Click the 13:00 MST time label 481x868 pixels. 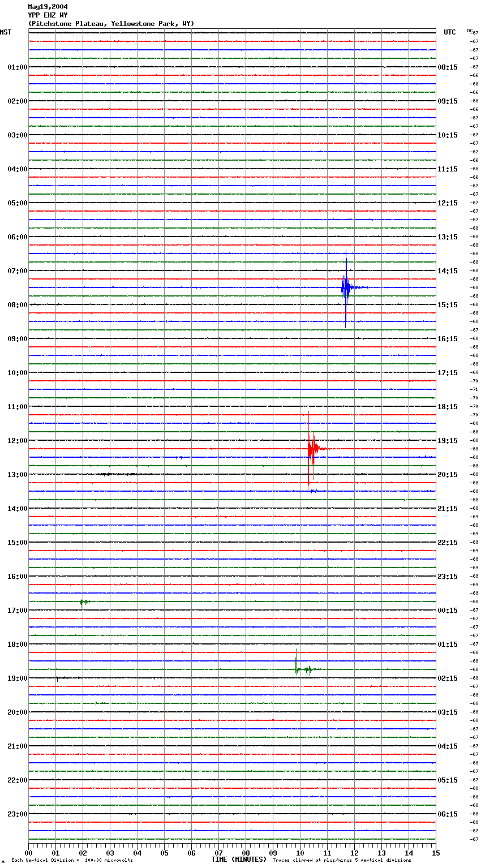[x=18, y=475]
